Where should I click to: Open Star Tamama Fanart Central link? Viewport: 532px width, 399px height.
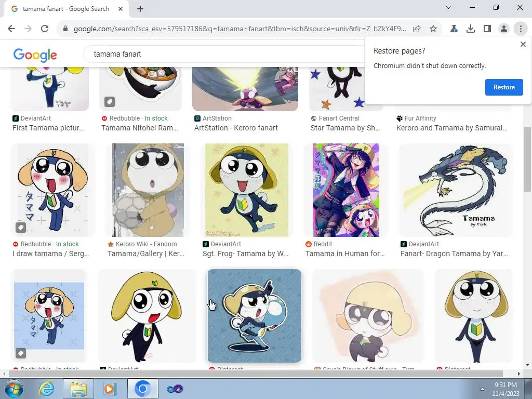tap(345, 128)
